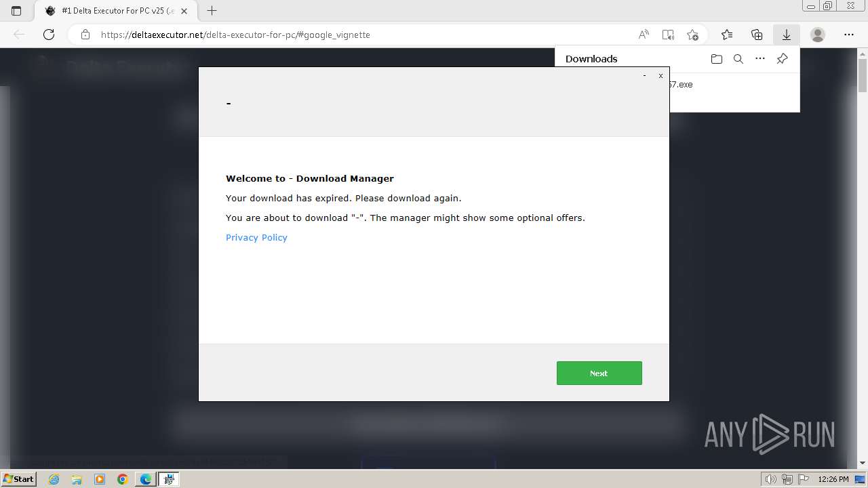Open the volume control in the tray
The image size is (868, 488).
pyautogui.click(x=772, y=479)
